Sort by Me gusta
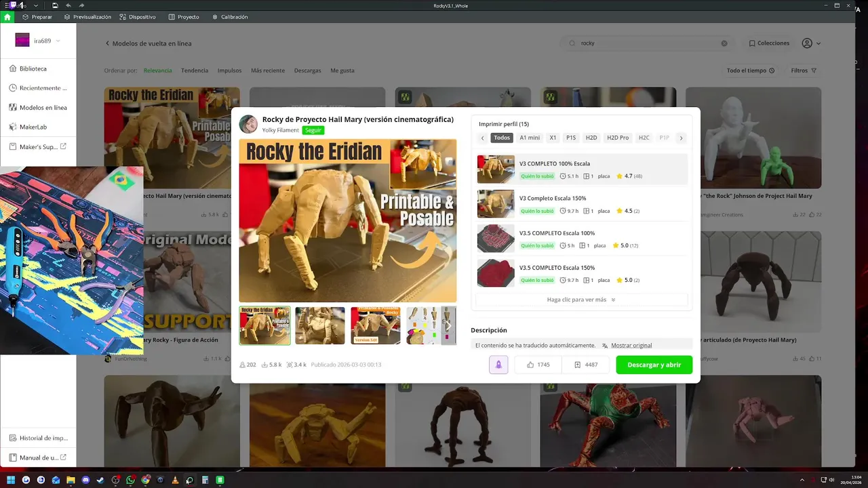 coord(342,70)
